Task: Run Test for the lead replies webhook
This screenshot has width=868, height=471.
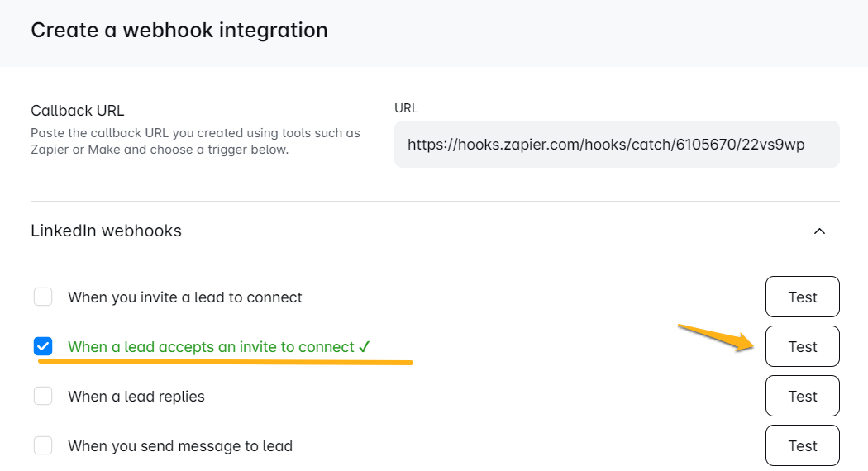Action: pyautogui.click(x=802, y=396)
